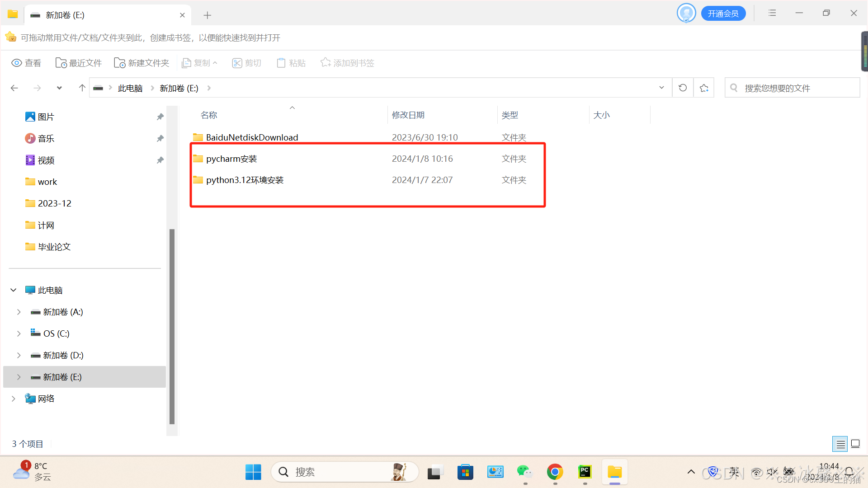The image size is (868, 488).
Task: Switch to large thumbnail view mode
Action: pos(855,444)
